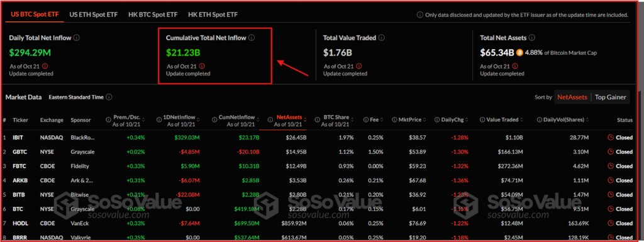Click the $1.76B total value traded figure
The image size is (644, 242).
338,53
